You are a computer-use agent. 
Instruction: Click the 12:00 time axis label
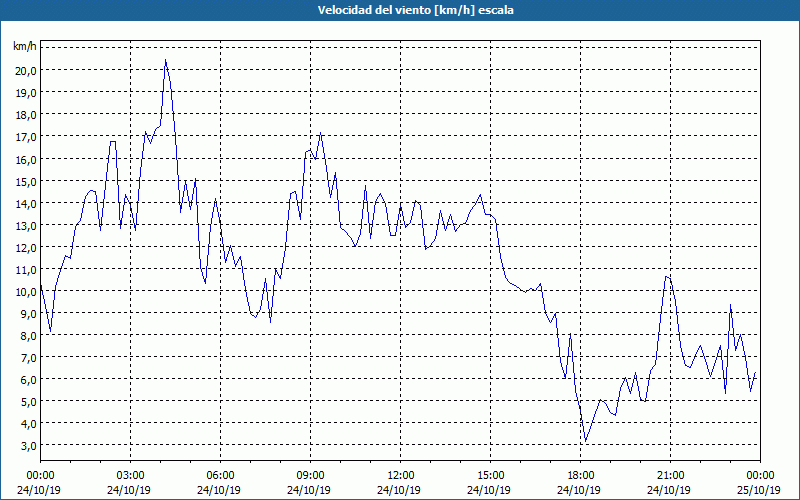coord(401,476)
